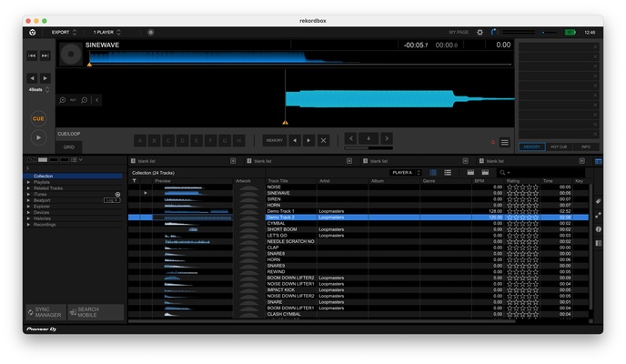Click the round record icon in top toolbar
This screenshot has height=364, width=626.
150,33
